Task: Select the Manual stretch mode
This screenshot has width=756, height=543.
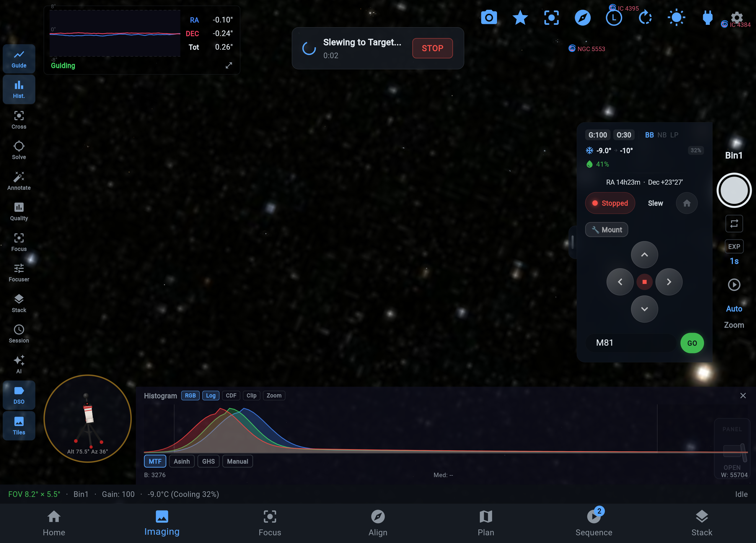Action: point(237,461)
